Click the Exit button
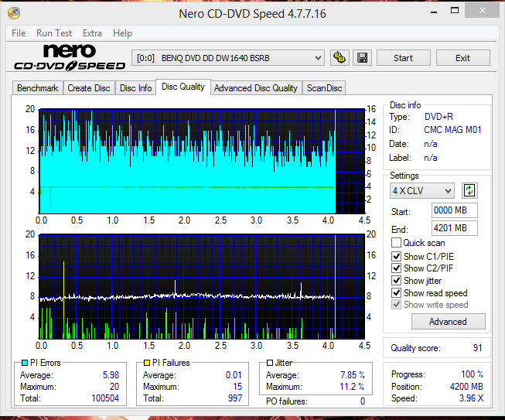This screenshot has height=420, width=505. (462, 58)
